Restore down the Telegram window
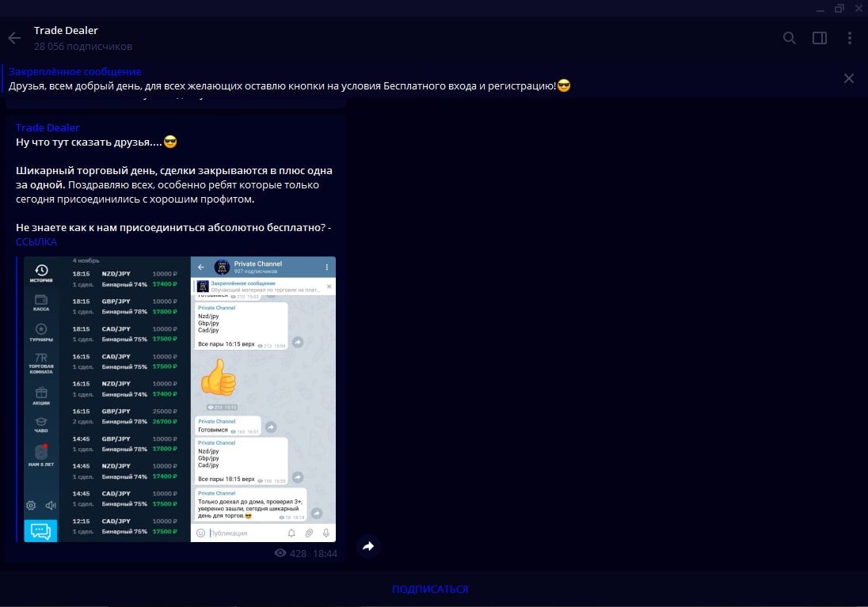 tap(839, 8)
